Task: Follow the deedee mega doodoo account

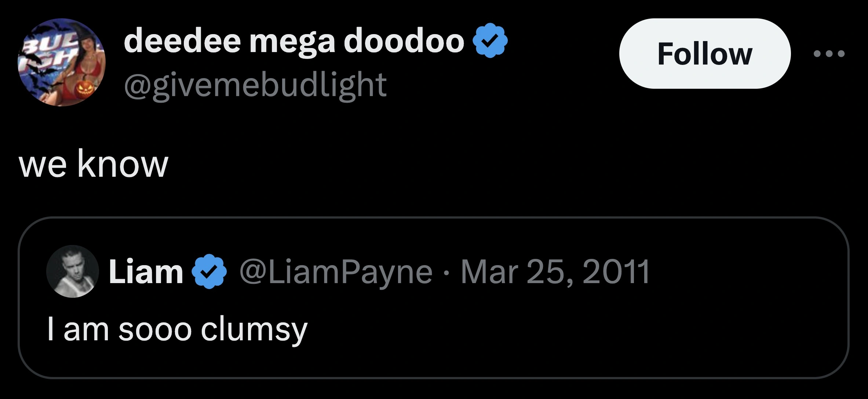Action: 704,54
